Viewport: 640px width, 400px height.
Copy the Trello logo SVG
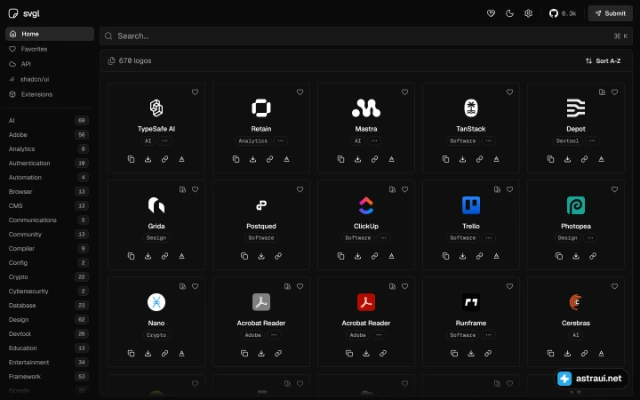click(446, 256)
